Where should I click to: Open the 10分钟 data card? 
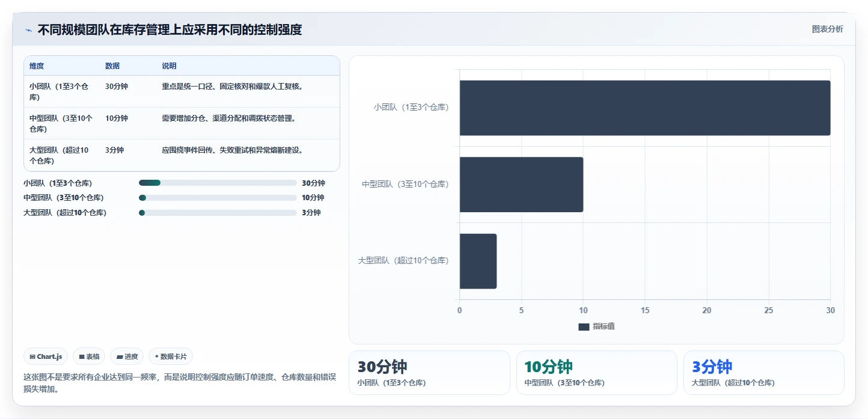[x=597, y=373]
